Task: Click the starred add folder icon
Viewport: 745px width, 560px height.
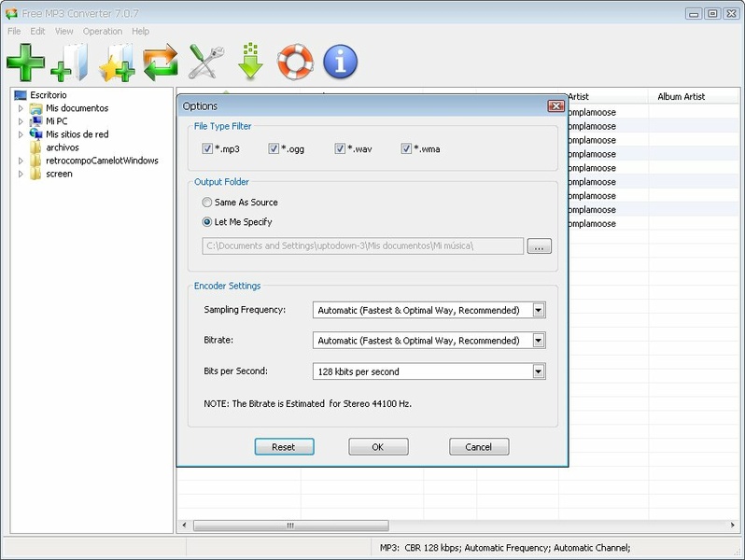Action: coord(117,63)
